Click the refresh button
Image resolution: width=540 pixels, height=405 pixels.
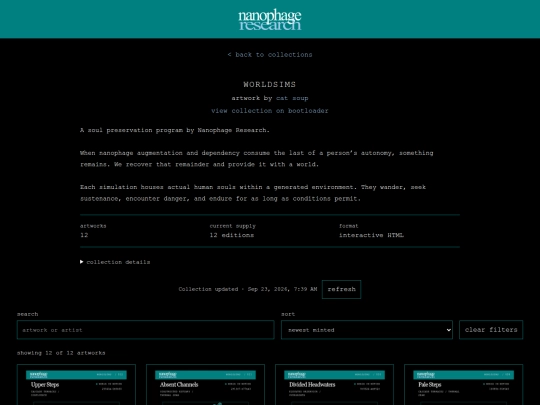[341, 289]
